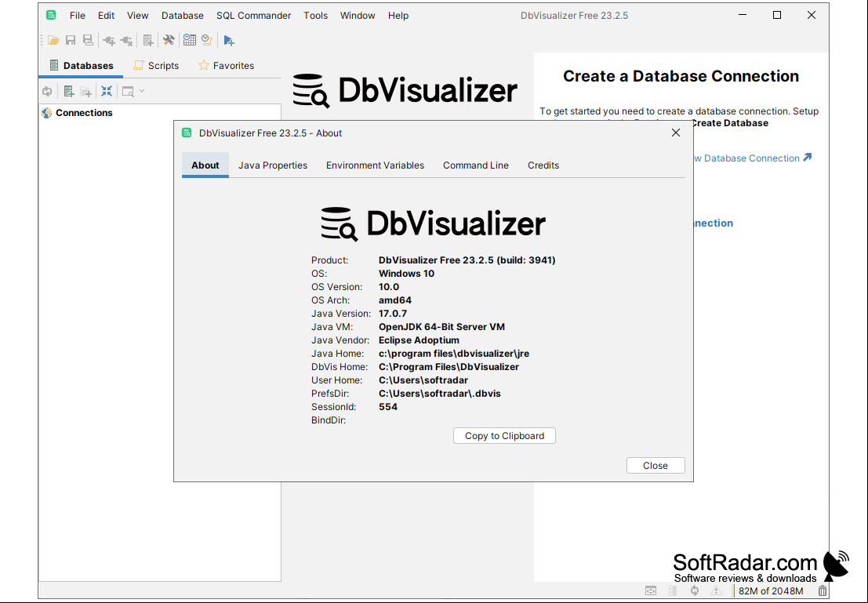This screenshot has width=868, height=603.
Task: Click the Save As icon in main toolbar
Action: coord(88,40)
